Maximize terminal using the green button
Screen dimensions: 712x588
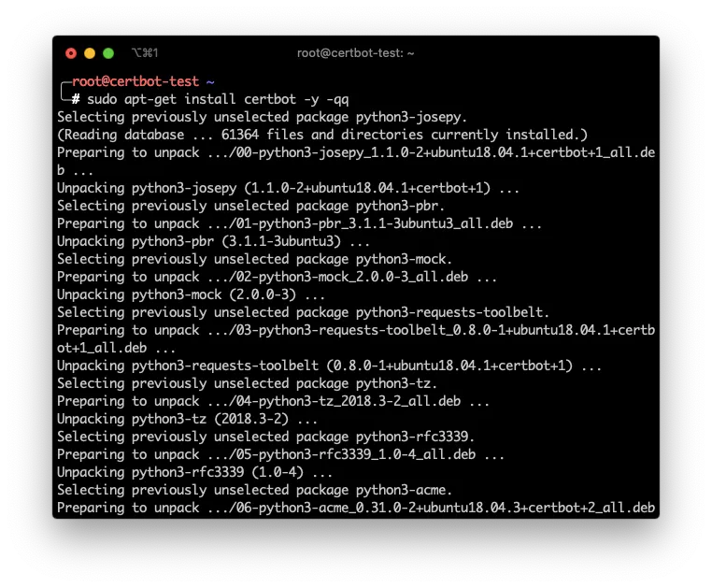[x=108, y=53]
